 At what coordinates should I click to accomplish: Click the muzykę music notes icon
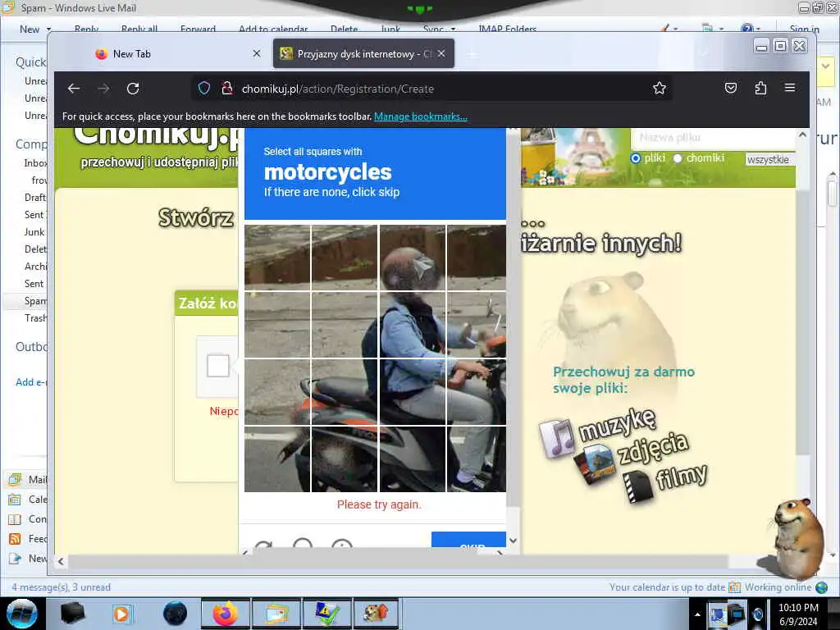(557, 438)
